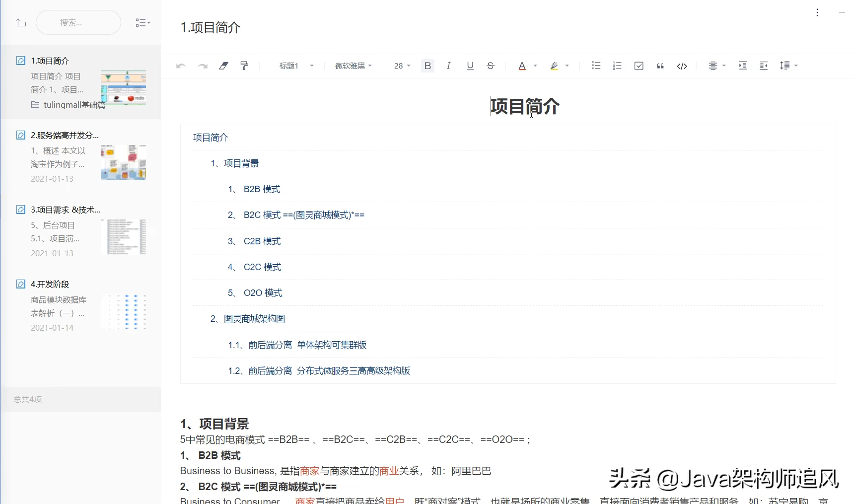
Task: Redo the last edit
Action: (x=203, y=66)
